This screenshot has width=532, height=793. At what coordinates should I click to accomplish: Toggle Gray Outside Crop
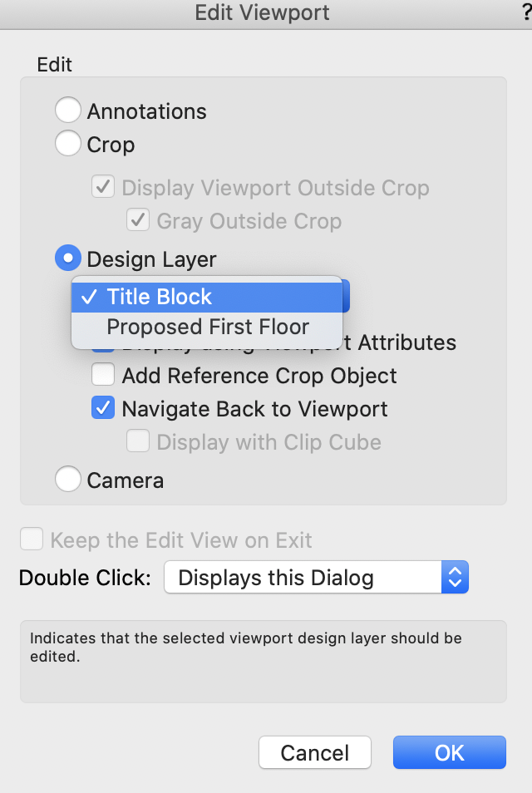138,220
